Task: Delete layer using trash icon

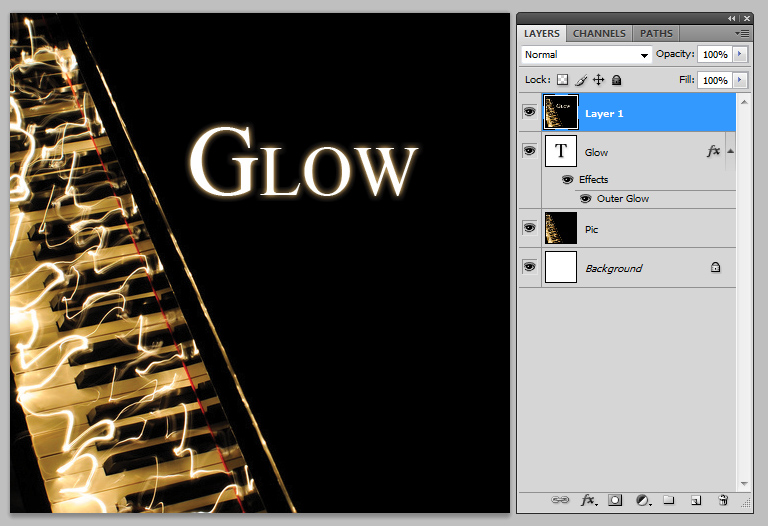Action: coord(723,500)
